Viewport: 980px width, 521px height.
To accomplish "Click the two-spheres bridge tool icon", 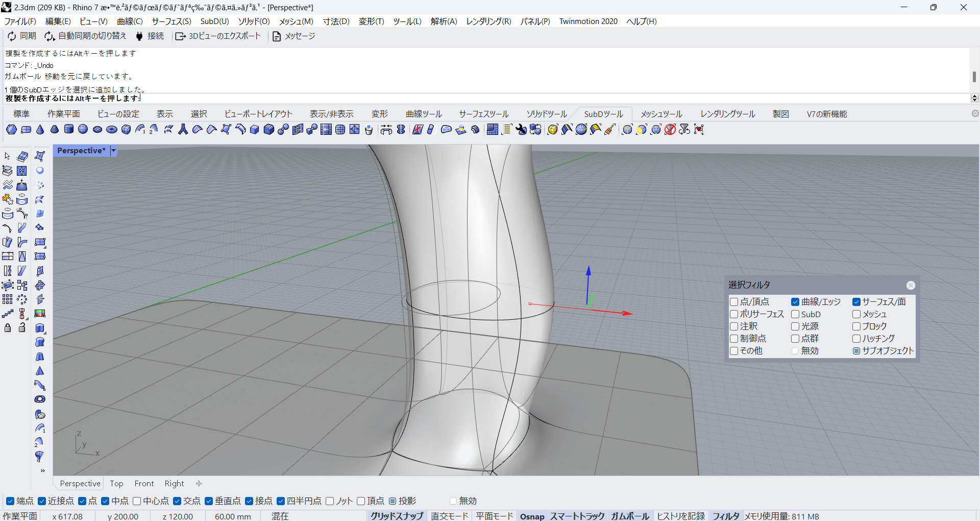I will point(283,130).
